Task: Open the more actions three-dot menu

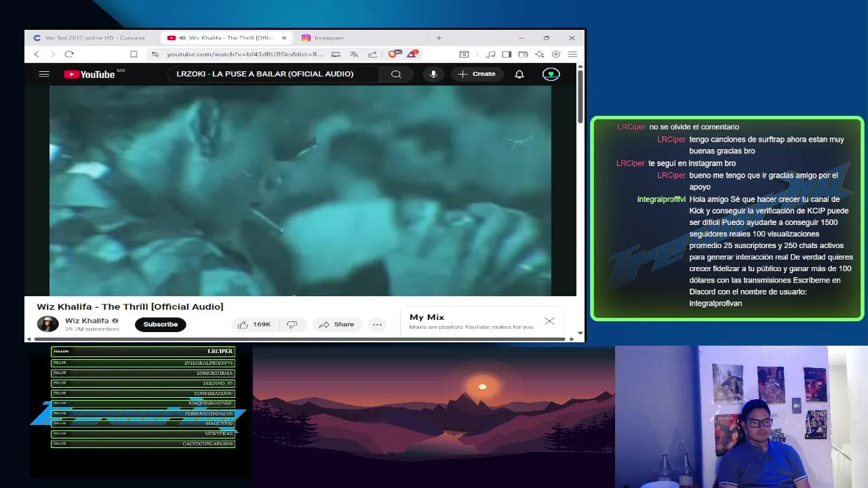Action: point(377,324)
